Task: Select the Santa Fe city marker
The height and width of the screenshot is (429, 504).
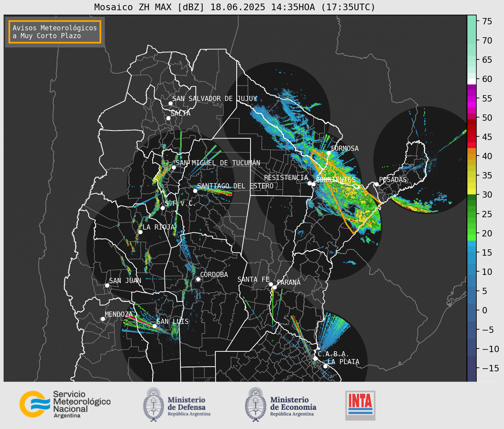Action: pos(271,284)
